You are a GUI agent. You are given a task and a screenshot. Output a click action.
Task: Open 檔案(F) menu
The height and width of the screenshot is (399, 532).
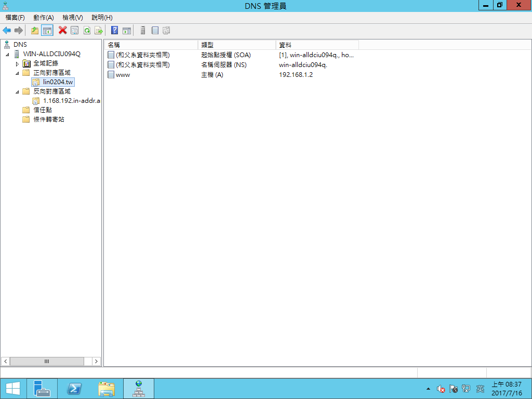[x=15, y=18]
